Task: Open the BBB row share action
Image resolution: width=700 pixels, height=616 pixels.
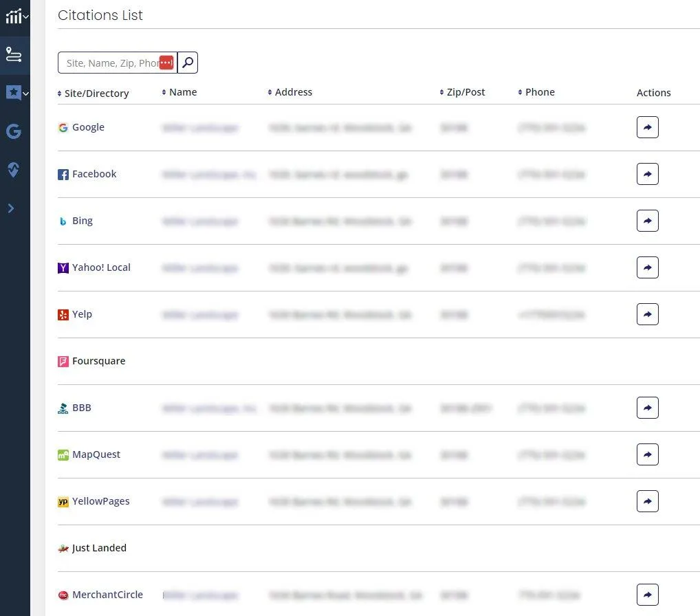Action: tap(647, 408)
